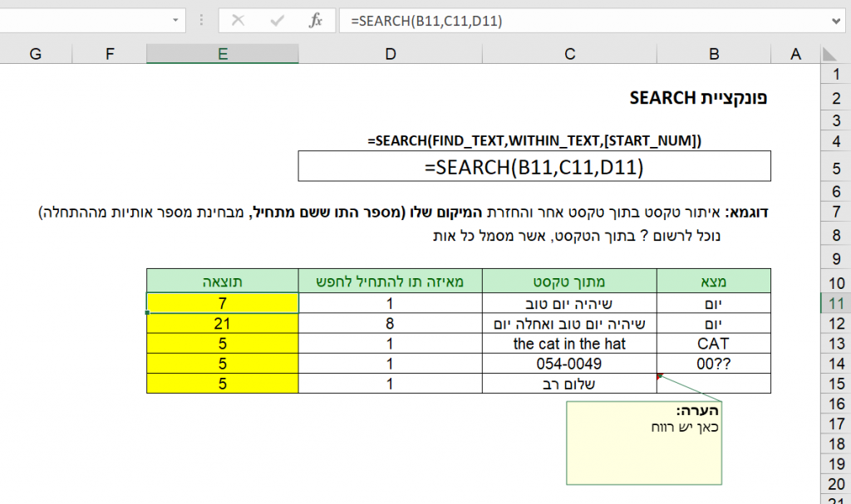This screenshot has height=504, width=851.
Task: Select cell D14 with value 1
Action: [391, 364]
